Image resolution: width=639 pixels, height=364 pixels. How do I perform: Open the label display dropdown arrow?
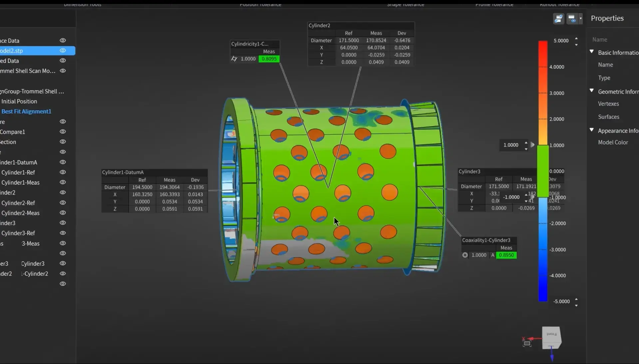point(580,18)
